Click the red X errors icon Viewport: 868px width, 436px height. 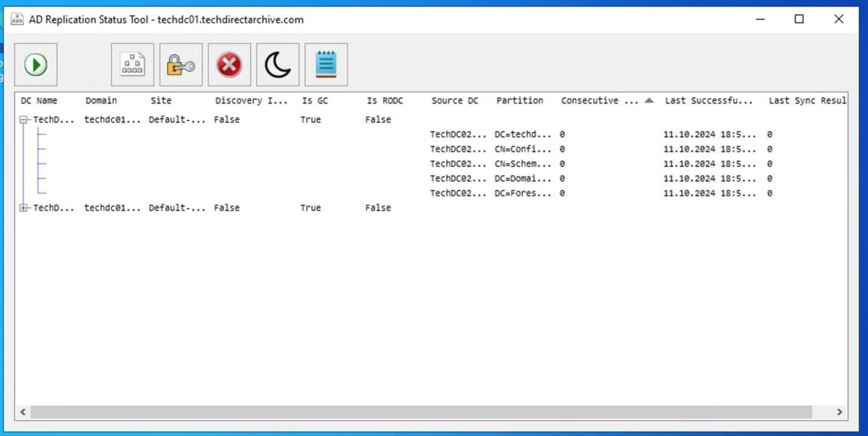[229, 65]
